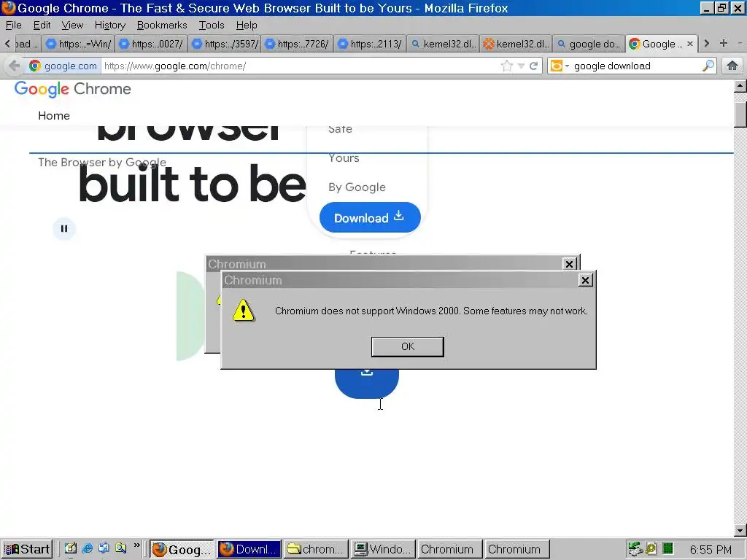This screenshot has width=747, height=560.
Task: Switch to the 'google do...' search tab
Action: (589, 44)
